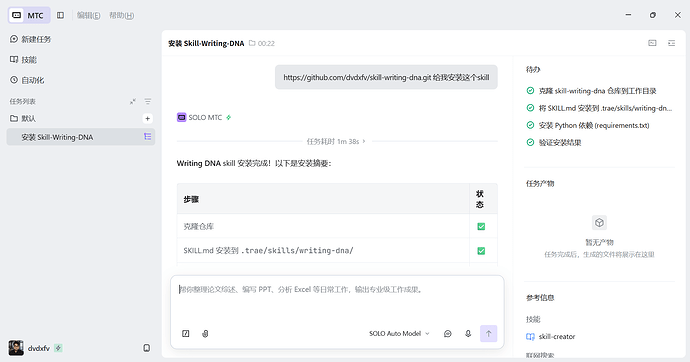Select the 默认 folder
Viewport: 690px width, 362px height.
(23, 118)
